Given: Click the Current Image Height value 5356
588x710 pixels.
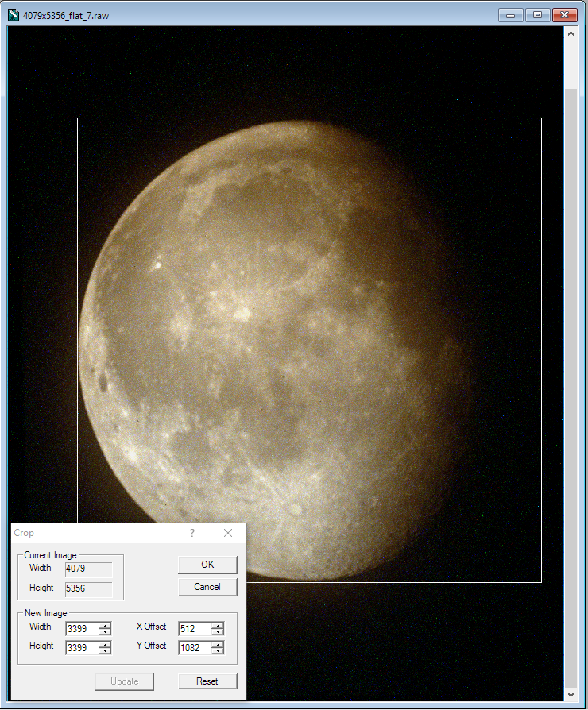Looking at the screenshot, I should 88,588.
